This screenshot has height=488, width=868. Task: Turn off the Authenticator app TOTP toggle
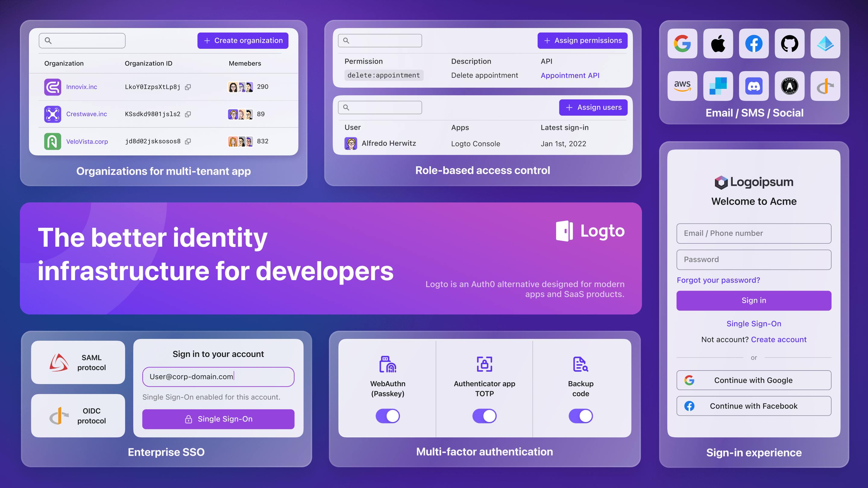pos(485,416)
